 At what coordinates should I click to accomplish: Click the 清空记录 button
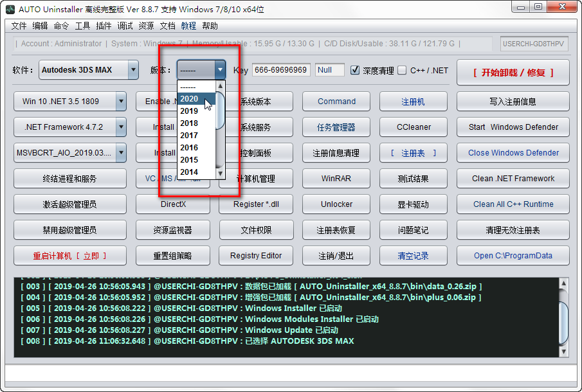click(413, 256)
